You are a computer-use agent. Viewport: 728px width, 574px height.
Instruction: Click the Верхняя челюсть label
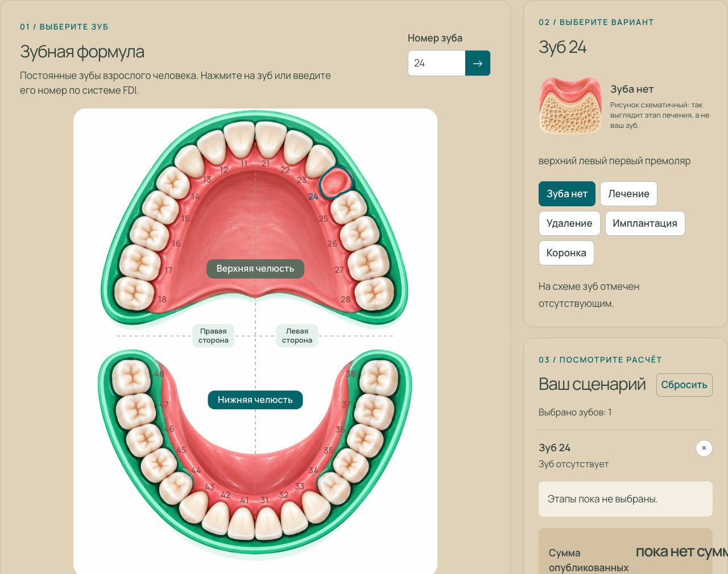tap(255, 269)
